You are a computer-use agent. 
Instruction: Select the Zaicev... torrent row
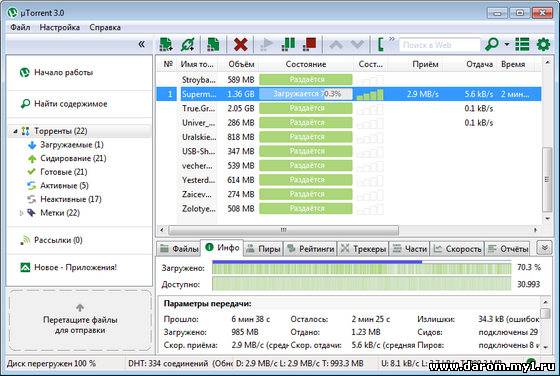tap(348, 194)
